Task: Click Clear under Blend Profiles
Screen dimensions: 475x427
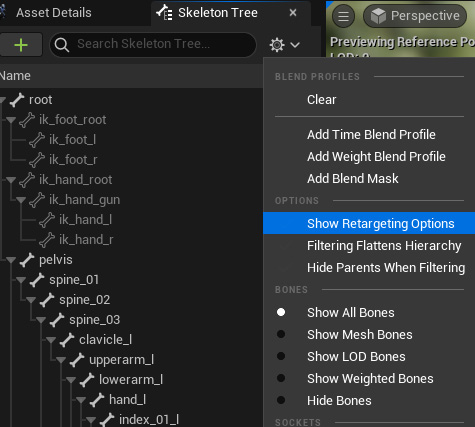Action: (x=322, y=99)
